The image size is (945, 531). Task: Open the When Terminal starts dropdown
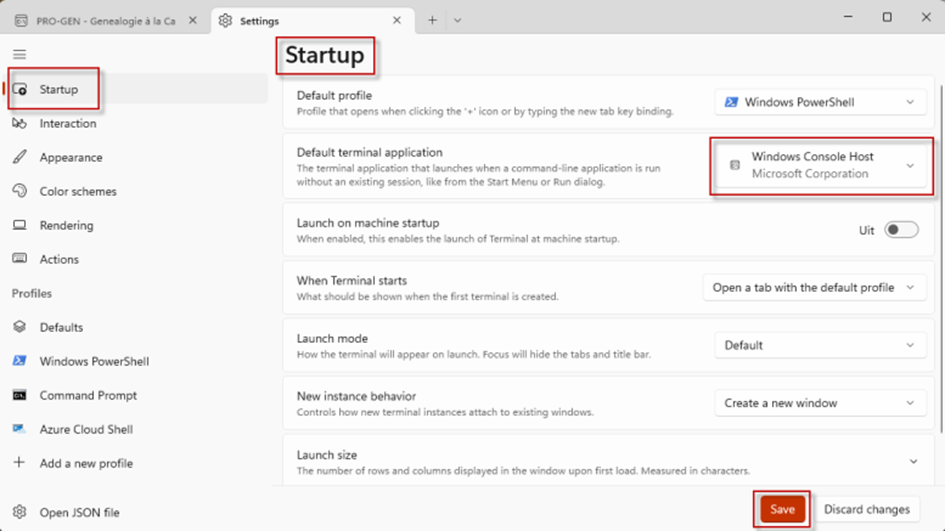click(x=813, y=287)
